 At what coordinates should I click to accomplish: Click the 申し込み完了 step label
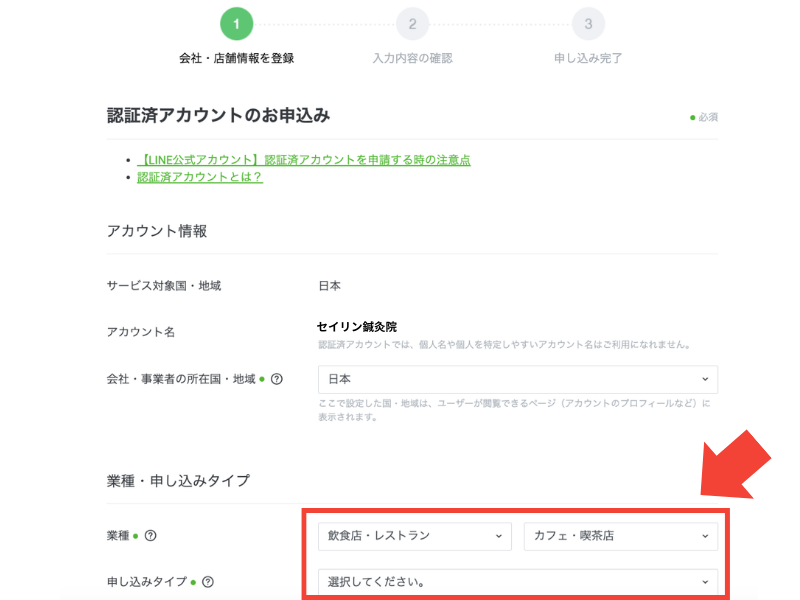pos(588,58)
